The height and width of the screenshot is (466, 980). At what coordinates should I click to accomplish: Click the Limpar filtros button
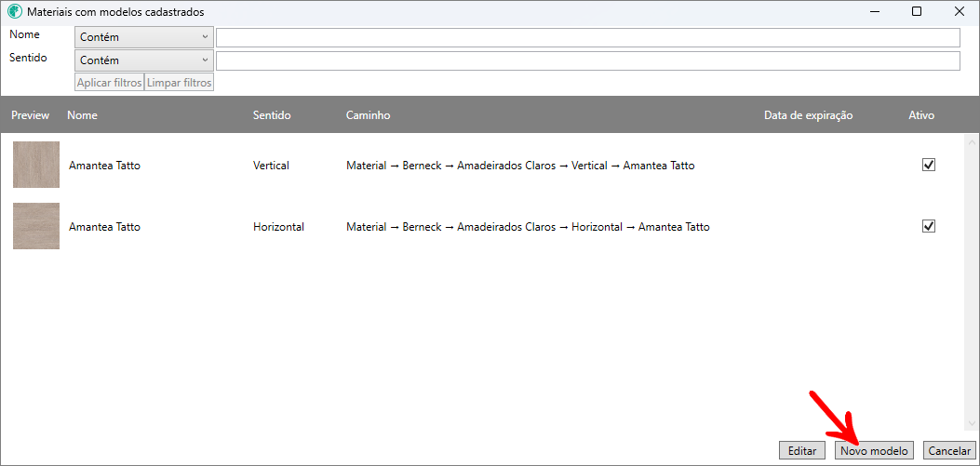click(x=180, y=83)
